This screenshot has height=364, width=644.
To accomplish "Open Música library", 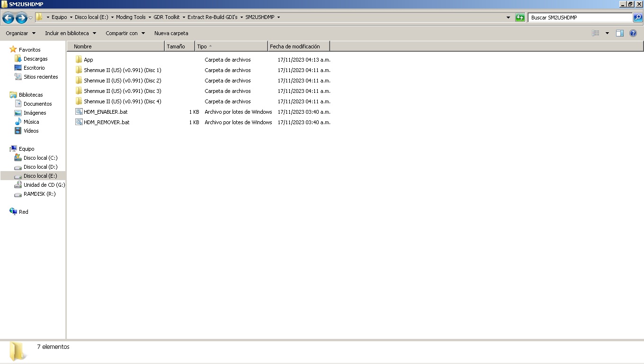I will click(31, 122).
